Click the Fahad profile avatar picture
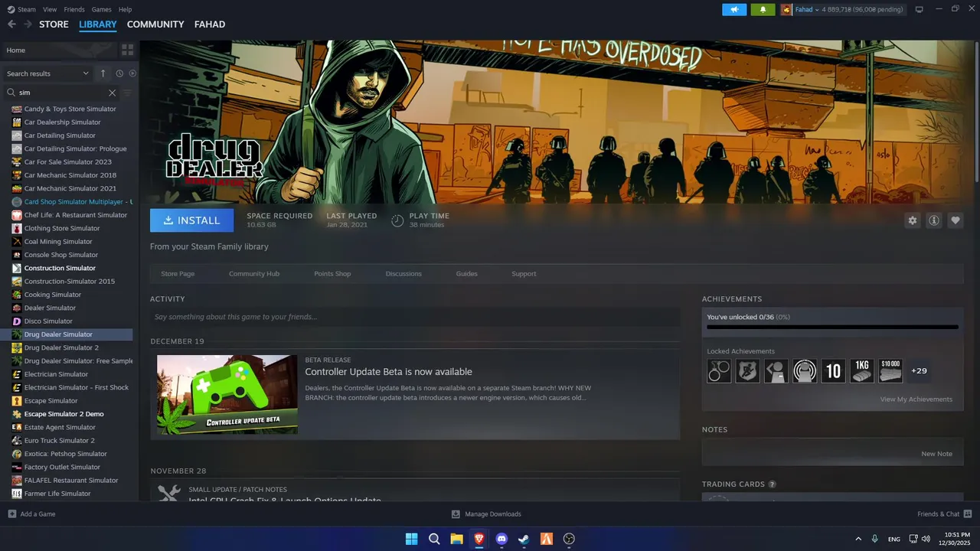Image resolution: width=980 pixels, height=551 pixels. click(x=786, y=9)
